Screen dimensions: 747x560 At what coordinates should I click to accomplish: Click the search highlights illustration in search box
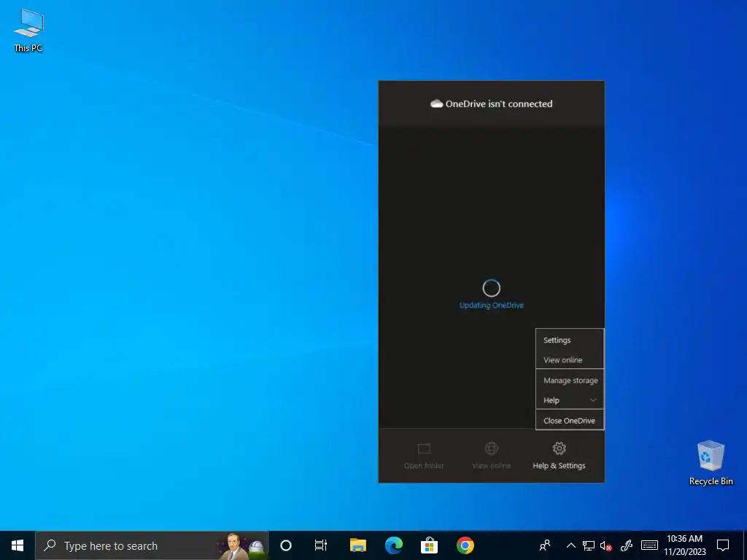242,546
